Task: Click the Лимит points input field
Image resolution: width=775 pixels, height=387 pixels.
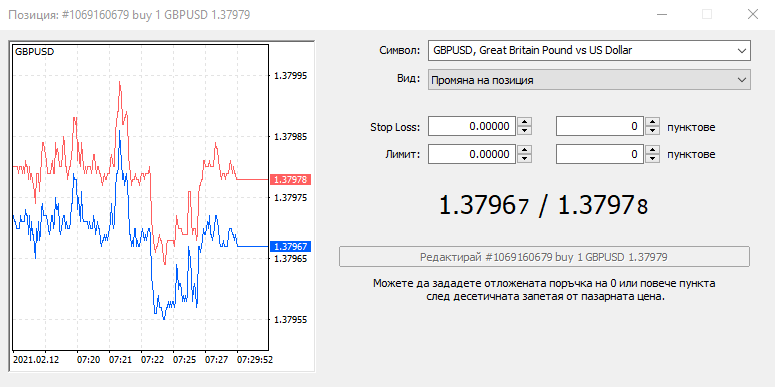Action: pyautogui.click(x=600, y=154)
